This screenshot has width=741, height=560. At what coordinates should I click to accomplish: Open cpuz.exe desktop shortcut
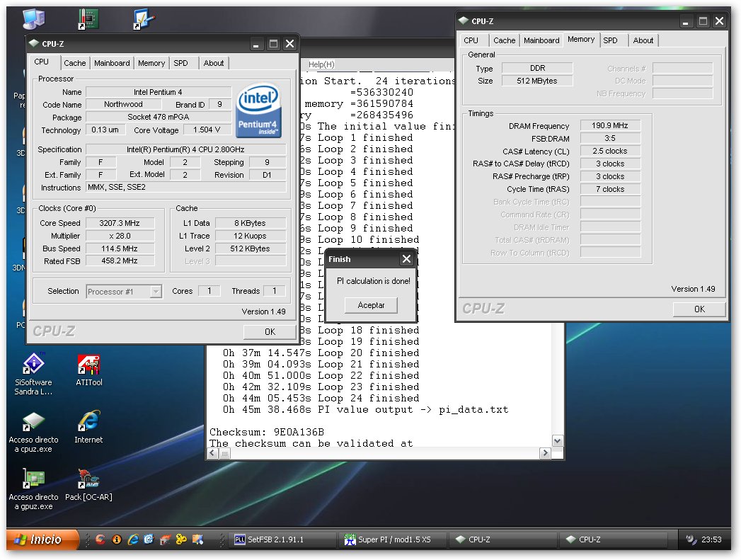point(33,432)
